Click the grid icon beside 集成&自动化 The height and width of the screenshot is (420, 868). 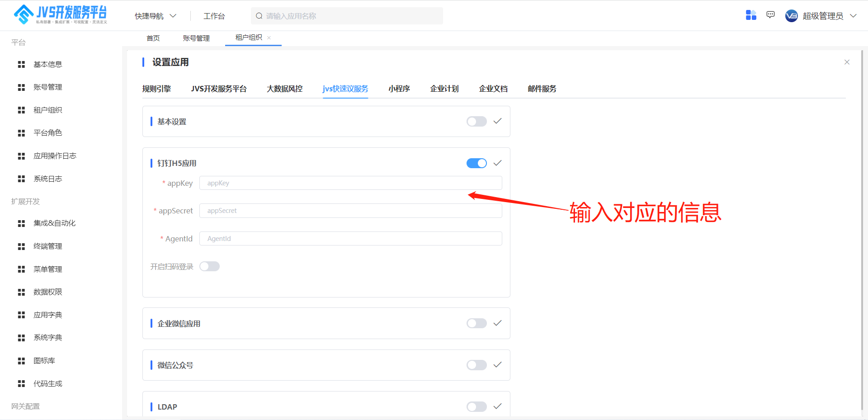21,223
